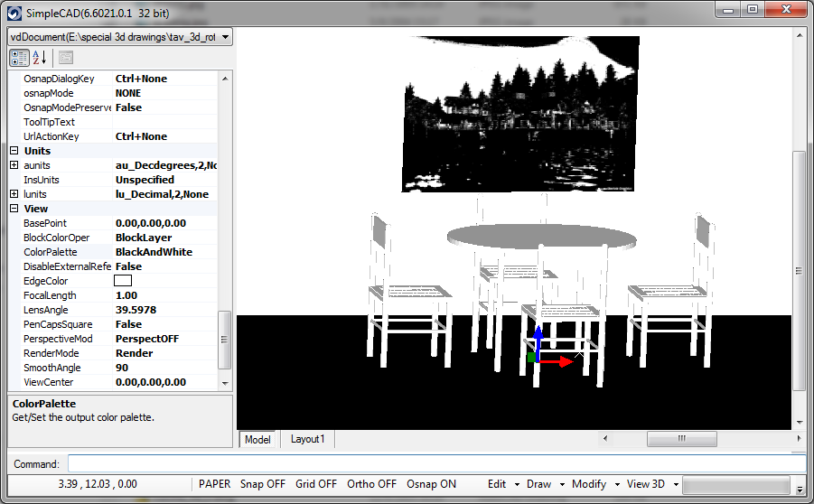The height and width of the screenshot is (504, 814).
Task: Expand the lunits property node
Action: click(14, 194)
